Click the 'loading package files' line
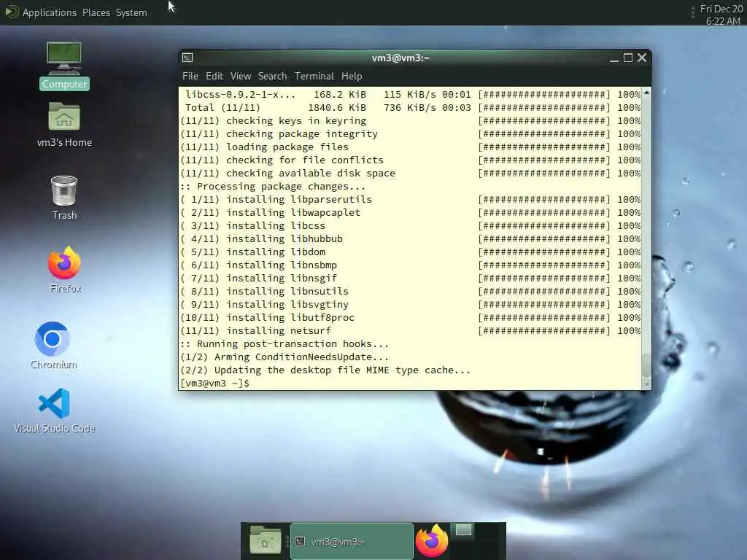 click(410, 147)
